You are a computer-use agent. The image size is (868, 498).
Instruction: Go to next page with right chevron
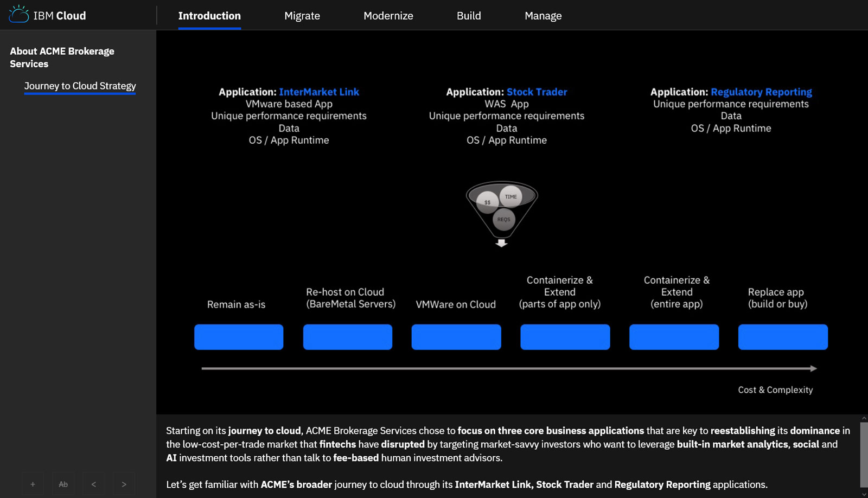click(124, 484)
